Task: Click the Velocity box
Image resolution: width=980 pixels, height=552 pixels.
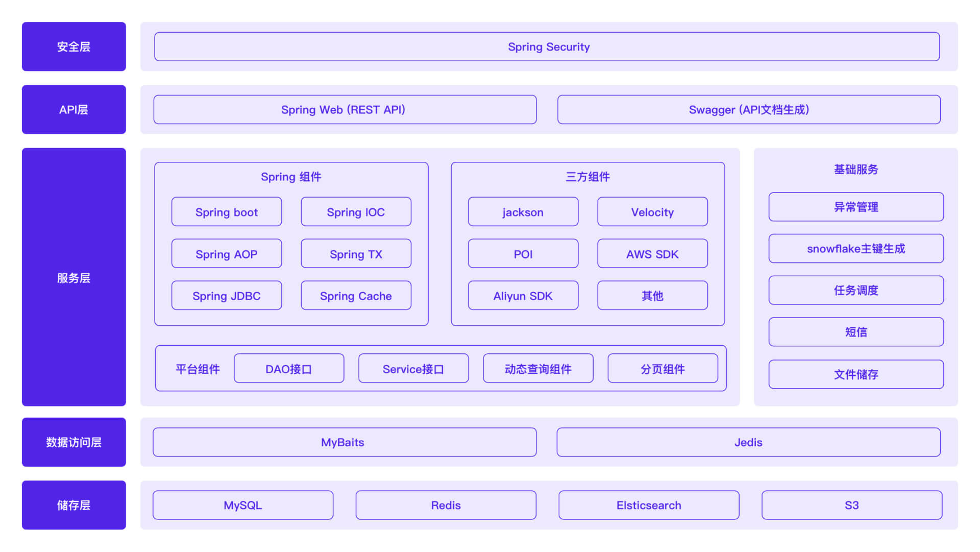Action: tap(652, 212)
